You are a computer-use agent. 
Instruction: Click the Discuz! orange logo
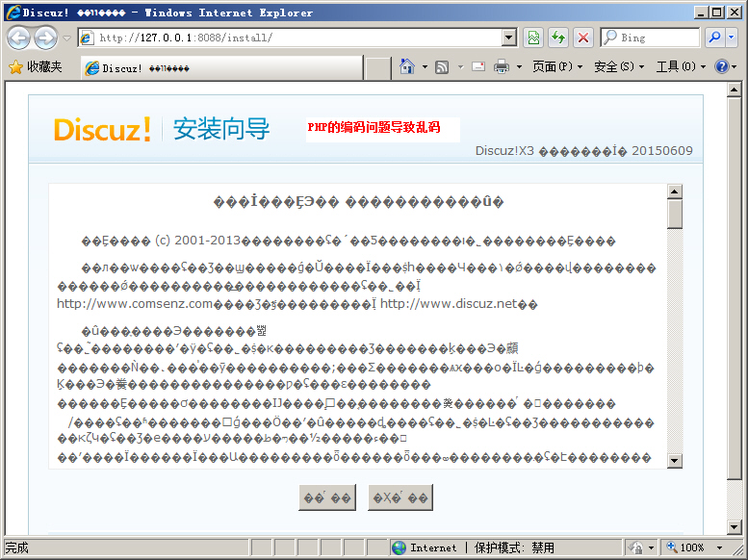[x=103, y=129]
